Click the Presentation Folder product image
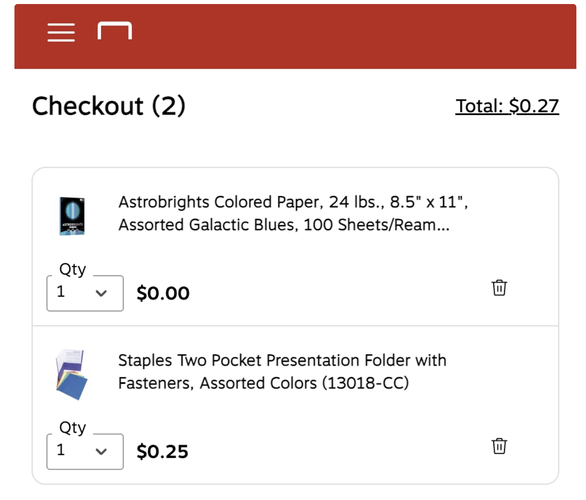Screen dimensions: 586x500 click(x=72, y=374)
